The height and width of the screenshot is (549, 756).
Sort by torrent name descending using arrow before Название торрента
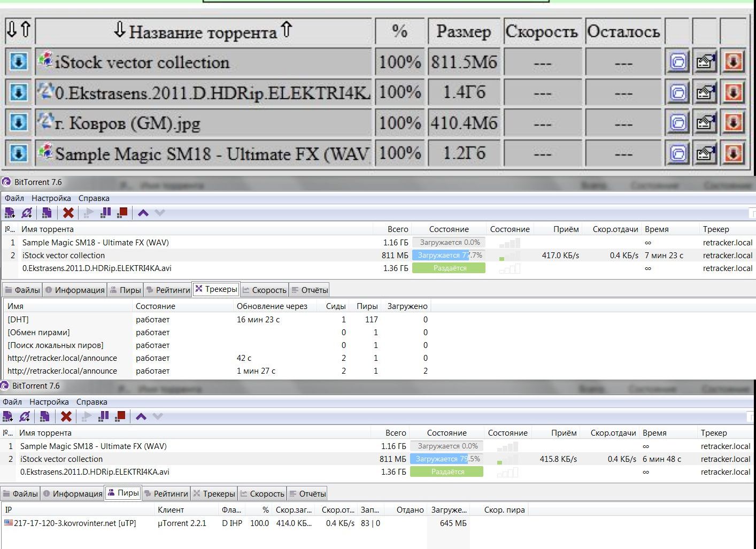[120, 30]
